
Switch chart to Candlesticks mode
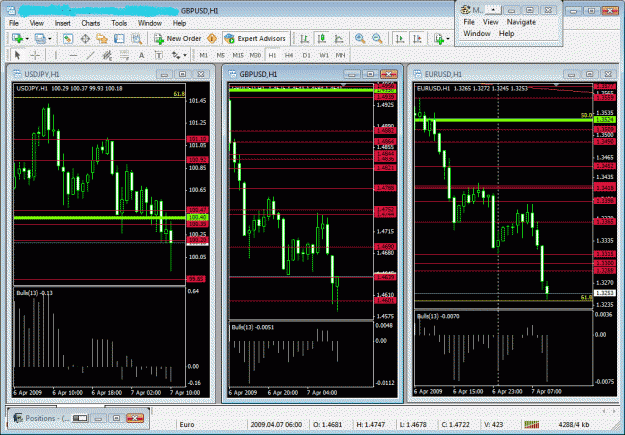click(x=322, y=39)
